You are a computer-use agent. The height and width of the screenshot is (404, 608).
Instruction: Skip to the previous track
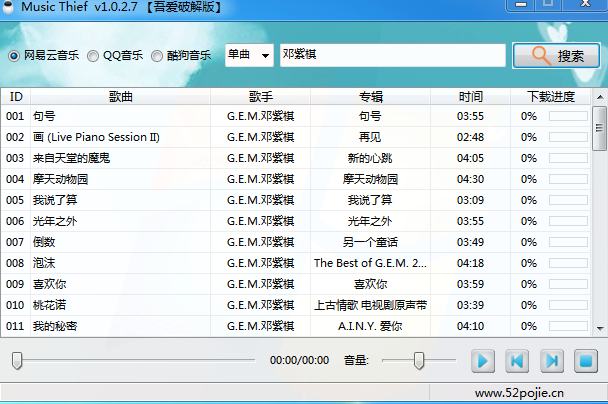click(x=517, y=361)
